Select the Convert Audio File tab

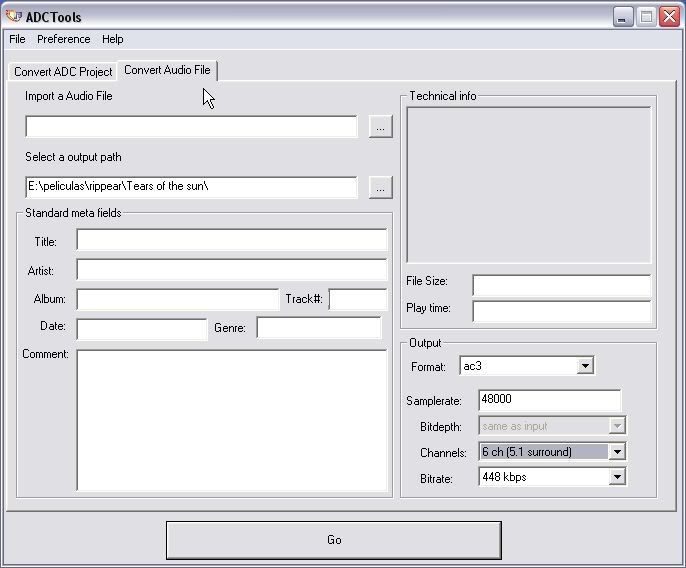(x=167, y=70)
